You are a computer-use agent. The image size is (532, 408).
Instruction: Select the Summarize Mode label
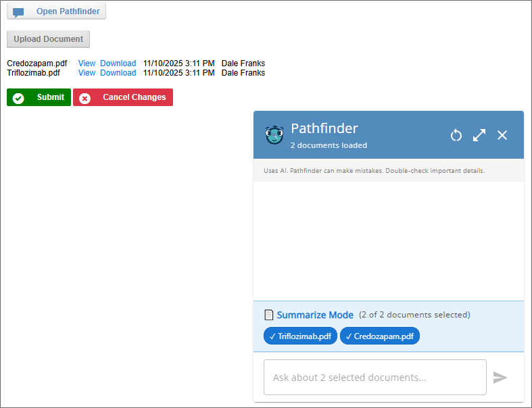pyautogui.click(x=315, y=315)
